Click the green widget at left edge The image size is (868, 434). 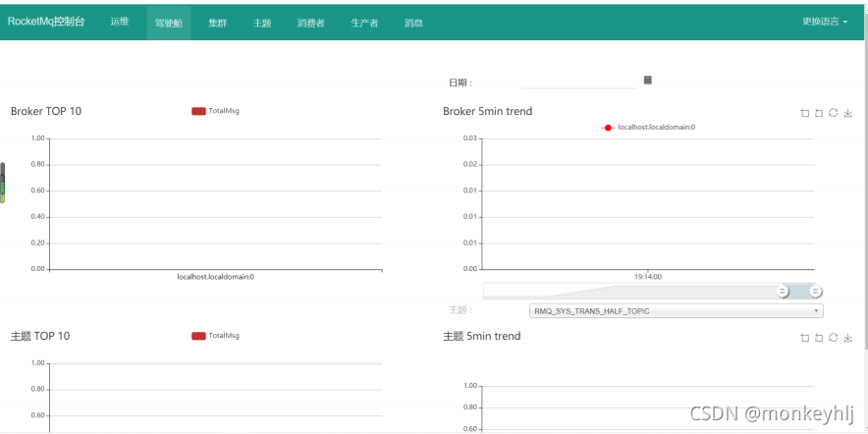(x=2, y=184)
